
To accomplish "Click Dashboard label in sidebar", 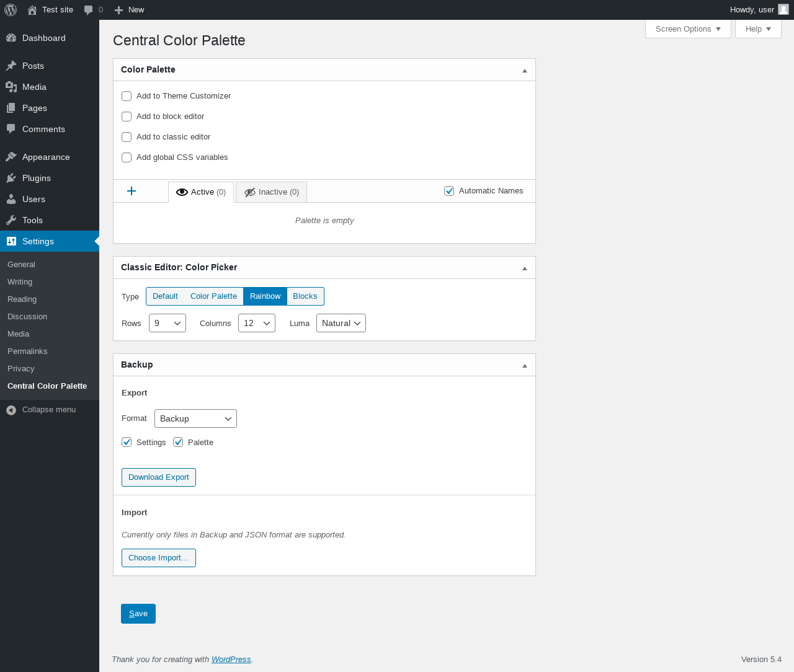I will point(44,38).
